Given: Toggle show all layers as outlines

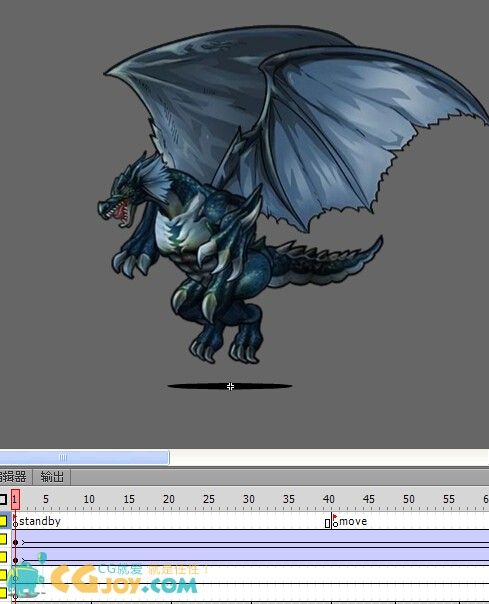Looking at the screenshot, I should (x=3, y=499).
